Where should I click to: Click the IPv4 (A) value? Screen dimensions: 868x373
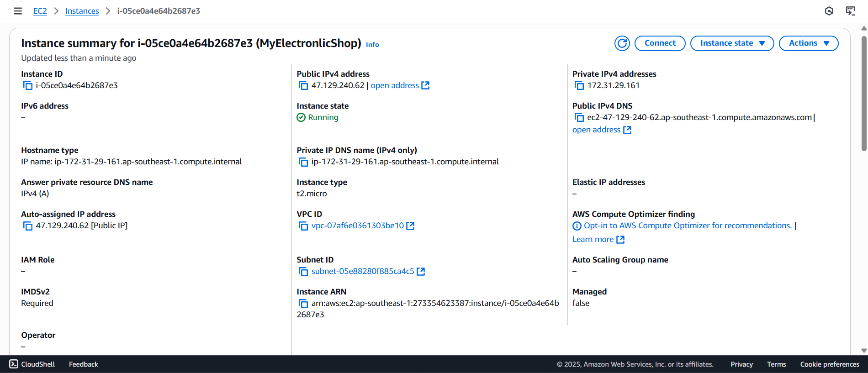[35, 194]
